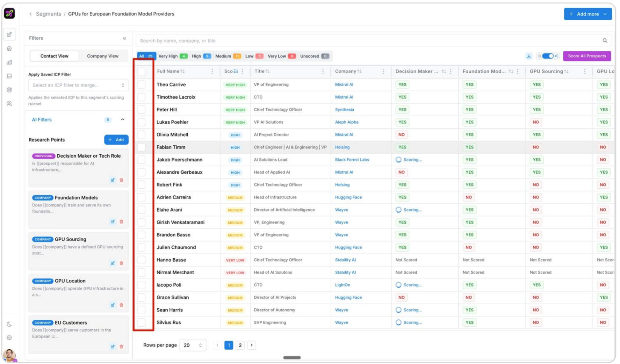The height and width of the screenshot is (364, 620).
Task: Open the people/contacts sidebar icon
Action: (9, 104)
